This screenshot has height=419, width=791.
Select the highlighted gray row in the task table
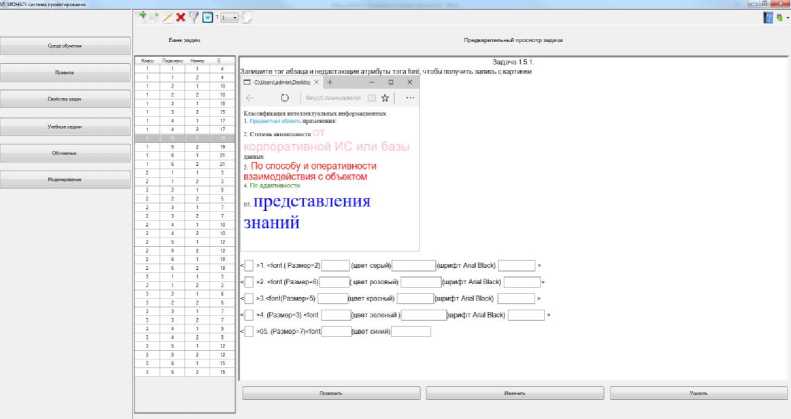click(185, 138)
